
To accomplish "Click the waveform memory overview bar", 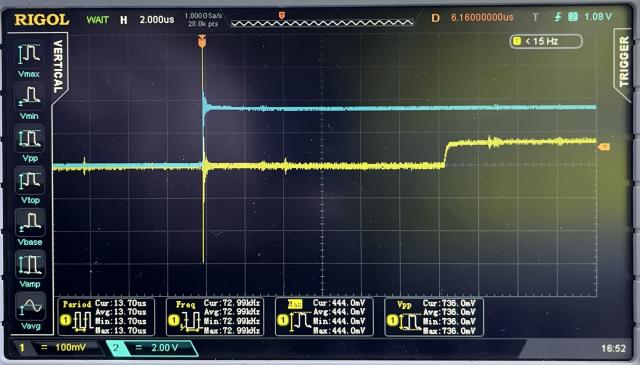I will (x=322, y=23).
